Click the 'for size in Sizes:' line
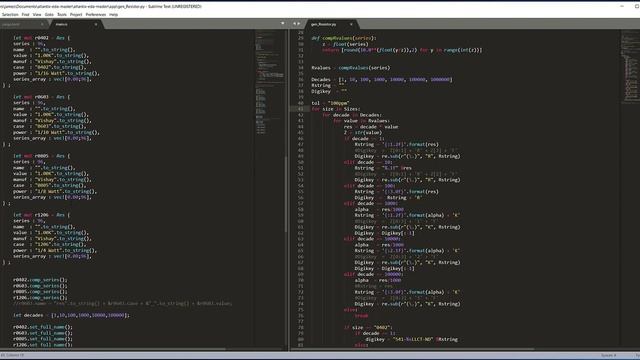Image resolution: width=640 pixels, height=360 pixels. point(336,109)
